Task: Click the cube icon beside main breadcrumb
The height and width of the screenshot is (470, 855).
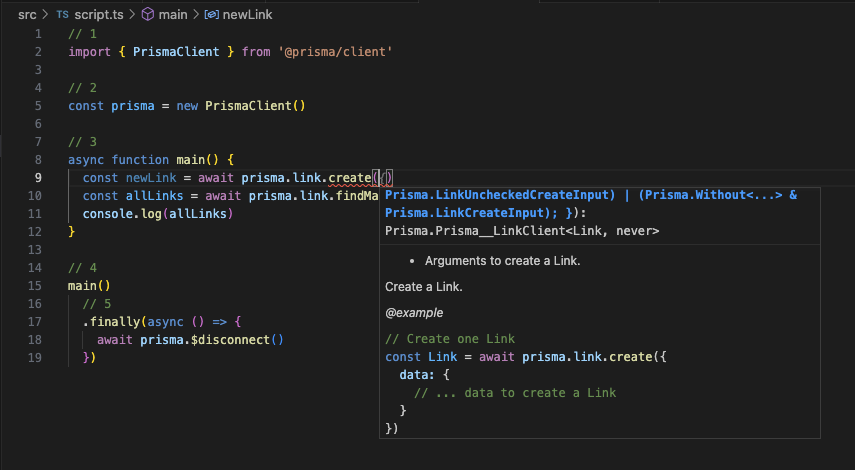Action: coord(148,15)
